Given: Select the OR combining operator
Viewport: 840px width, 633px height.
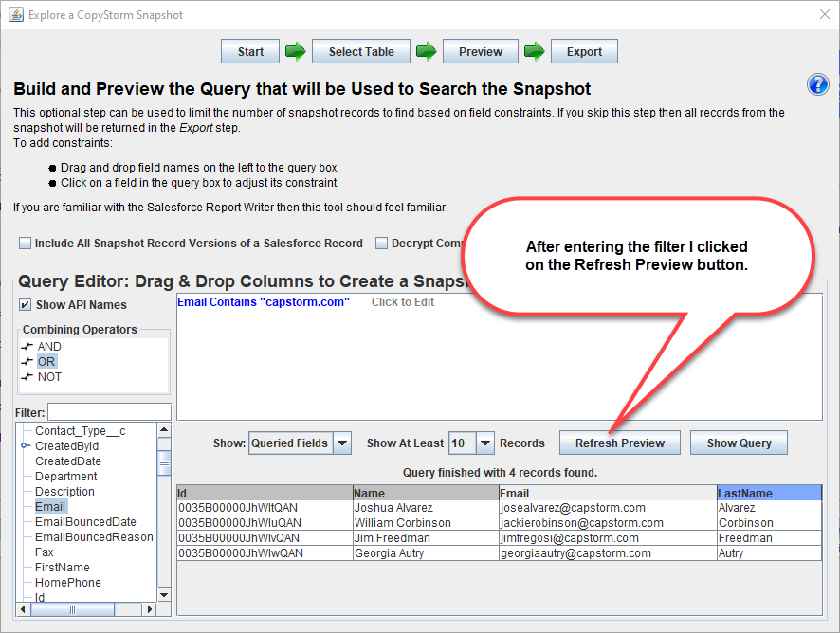Looking at the screenshot, I should point(46,361).
